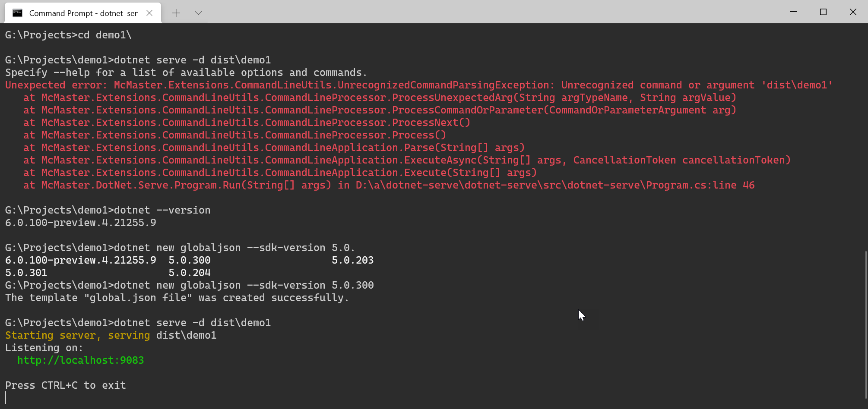Click the global.json creation success message
868x409 pixels.
pyautogui.click(x=176, y=297)
